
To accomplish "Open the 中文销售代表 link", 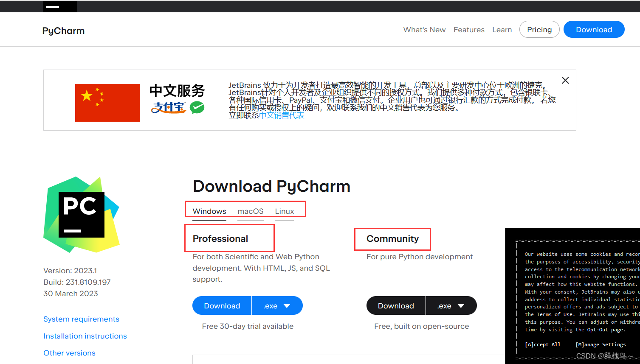I will [x=282, y=115].
